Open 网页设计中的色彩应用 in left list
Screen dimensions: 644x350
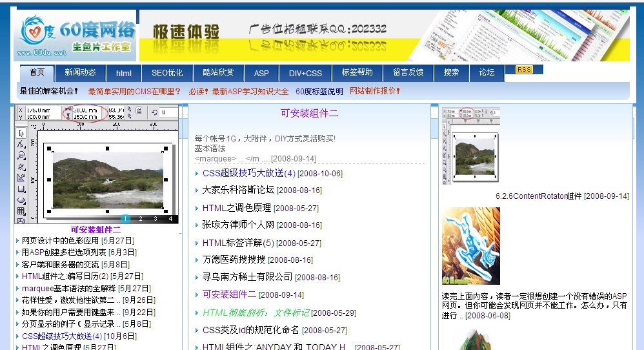coord(60,241)
